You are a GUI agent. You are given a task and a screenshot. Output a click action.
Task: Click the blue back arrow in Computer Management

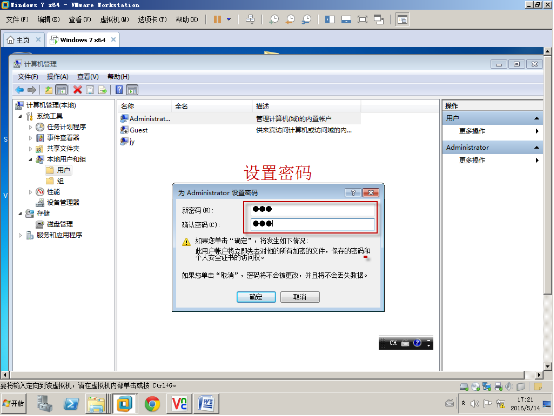[x=20, y=90]
